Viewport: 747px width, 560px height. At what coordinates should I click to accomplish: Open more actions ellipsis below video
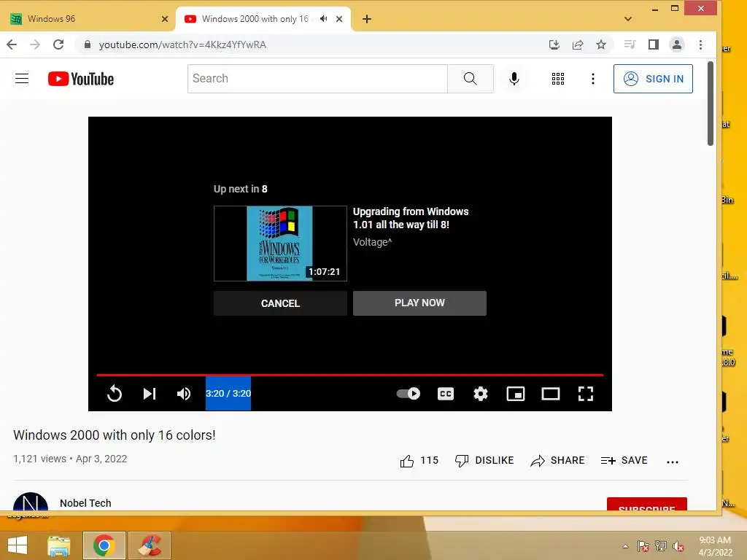point(672,462)
